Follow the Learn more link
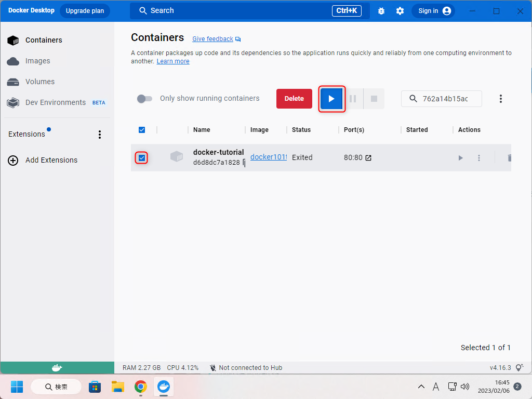 tap(173, 61)
